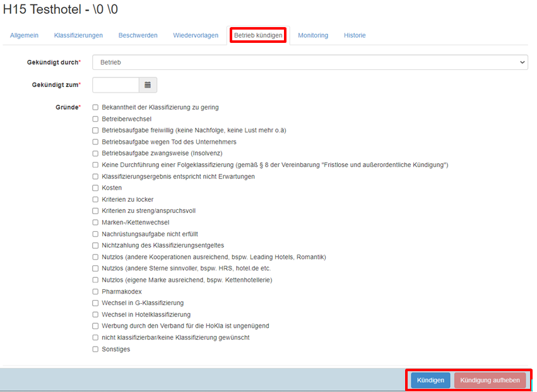Tick the Pharmakodex checkbox
The width and height of the screenshot is (537, 392).
(x=95, y=292)
